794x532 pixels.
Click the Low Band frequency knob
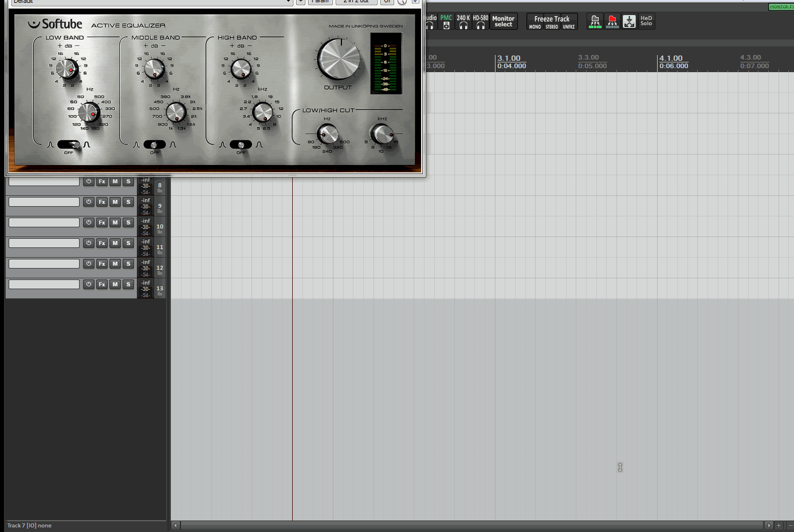click(x=89, y=113)
